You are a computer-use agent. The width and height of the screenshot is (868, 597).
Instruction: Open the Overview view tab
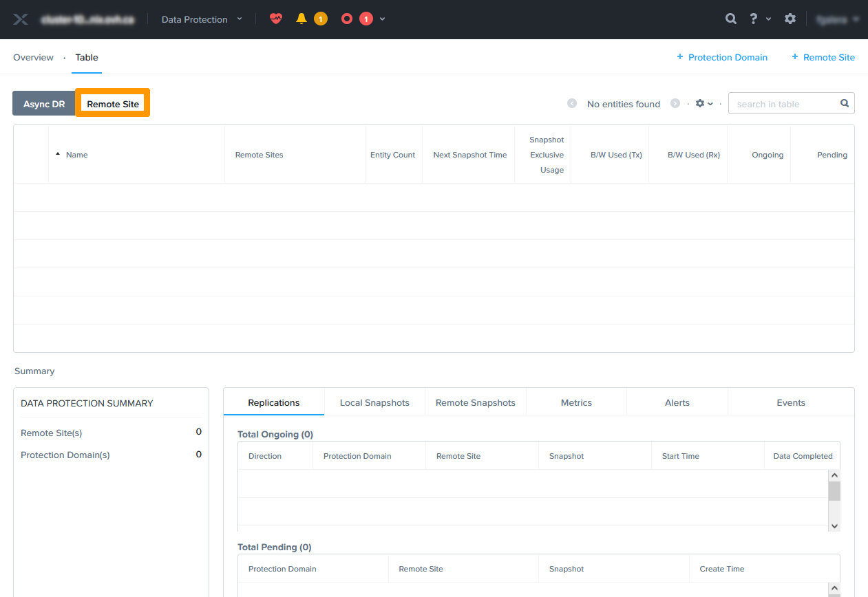click(33, 57)
